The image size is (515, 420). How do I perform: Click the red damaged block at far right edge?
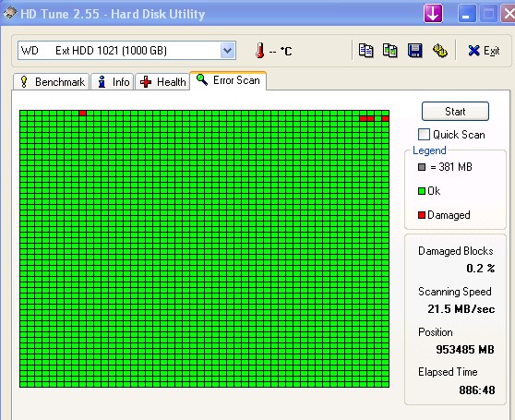point(385,119)
